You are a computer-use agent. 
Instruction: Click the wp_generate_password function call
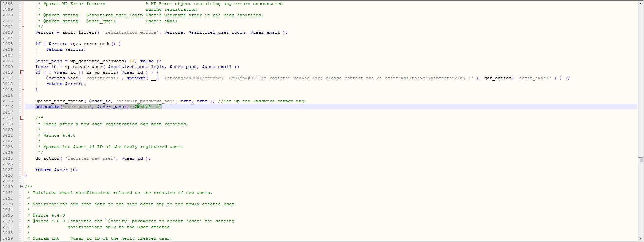97,61
